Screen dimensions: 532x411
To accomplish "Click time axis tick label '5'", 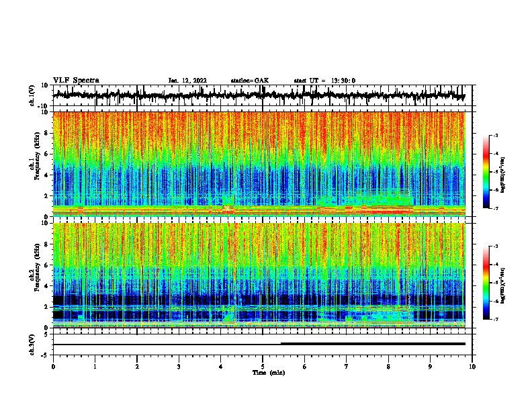I will [x=263, y=367].
